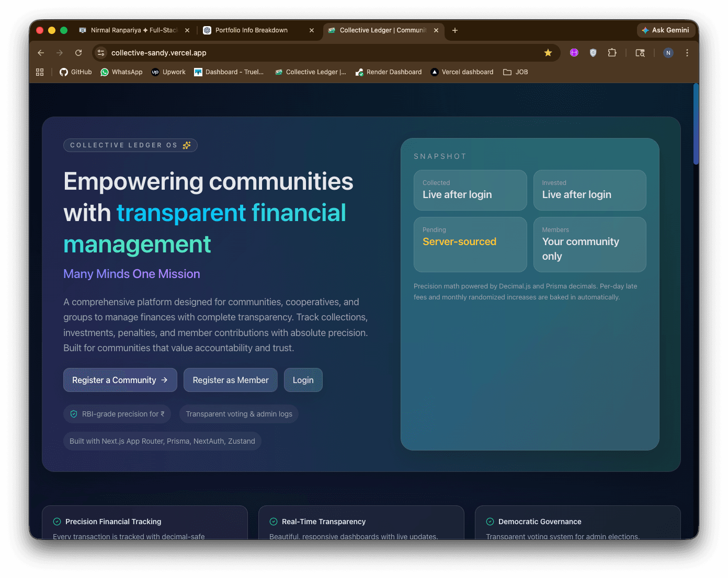Screen dimensions: 728x578
Task: Click the sparkle icon in Collective Ledger OS badge
Action: coord(187,145)
